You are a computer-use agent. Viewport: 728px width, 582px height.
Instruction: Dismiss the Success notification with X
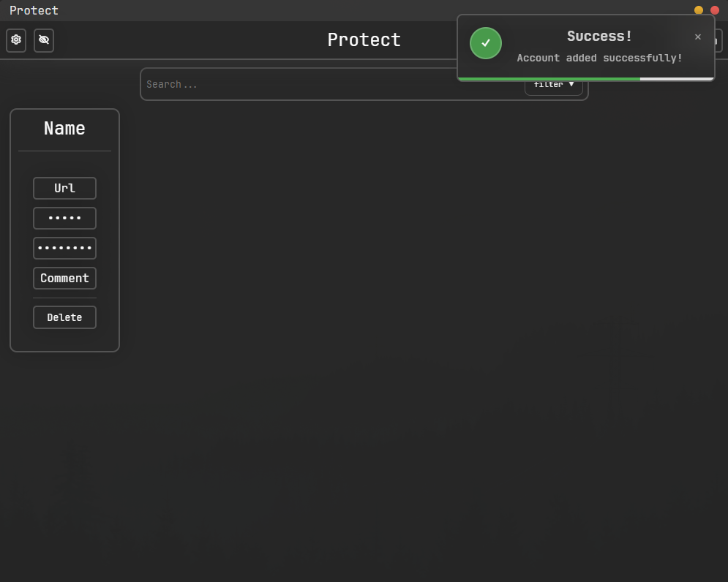(x=697, y=37)
